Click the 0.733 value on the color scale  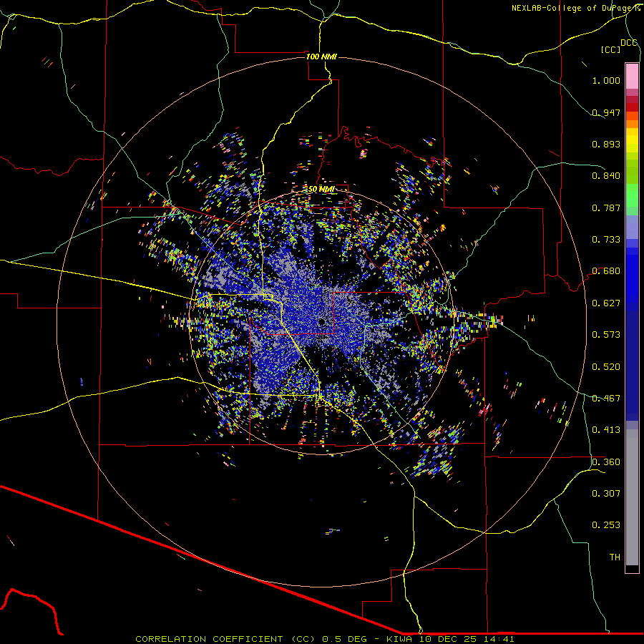pyautogui.click(x=606, y=239)
